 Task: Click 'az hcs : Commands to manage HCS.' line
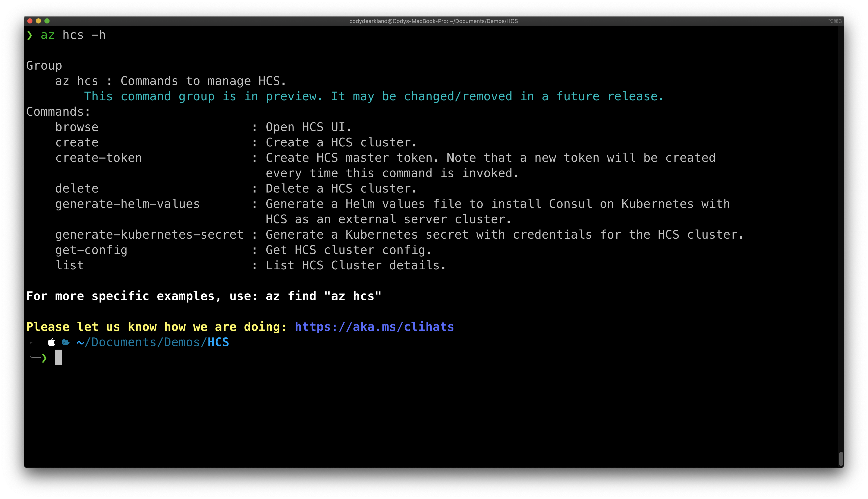(170, 81)
